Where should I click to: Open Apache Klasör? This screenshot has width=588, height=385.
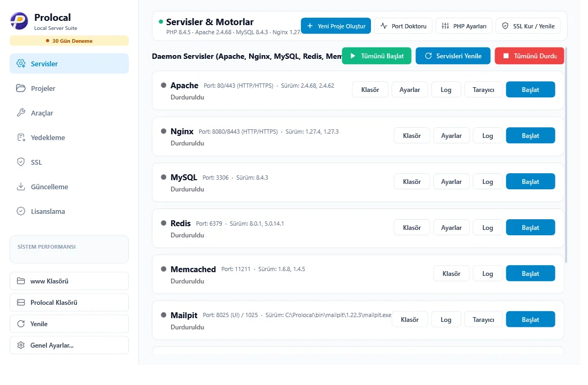(370, 90)
